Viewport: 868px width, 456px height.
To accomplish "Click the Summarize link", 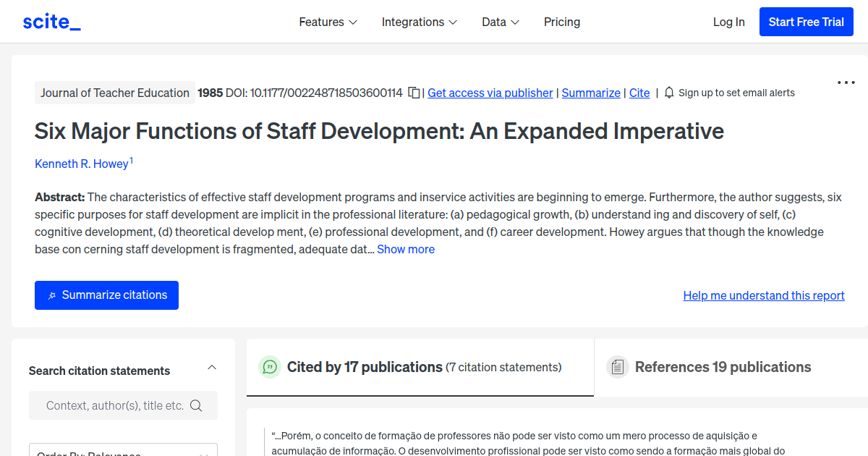I will point(591,93).
